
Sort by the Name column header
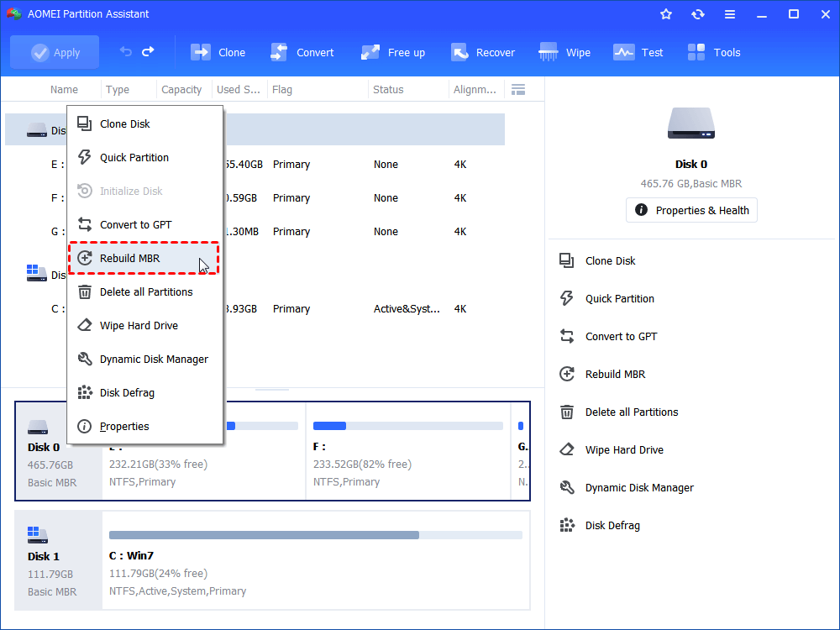pos(64,90)
